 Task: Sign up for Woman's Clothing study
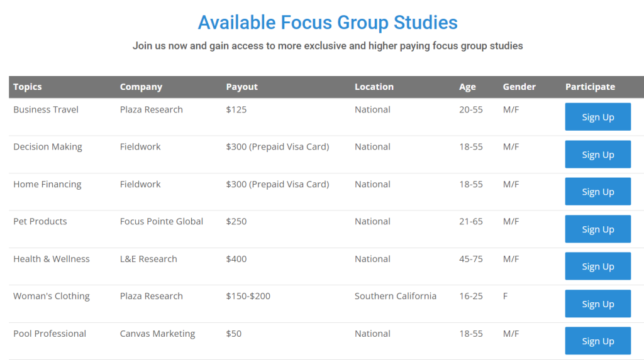(597, 303)
